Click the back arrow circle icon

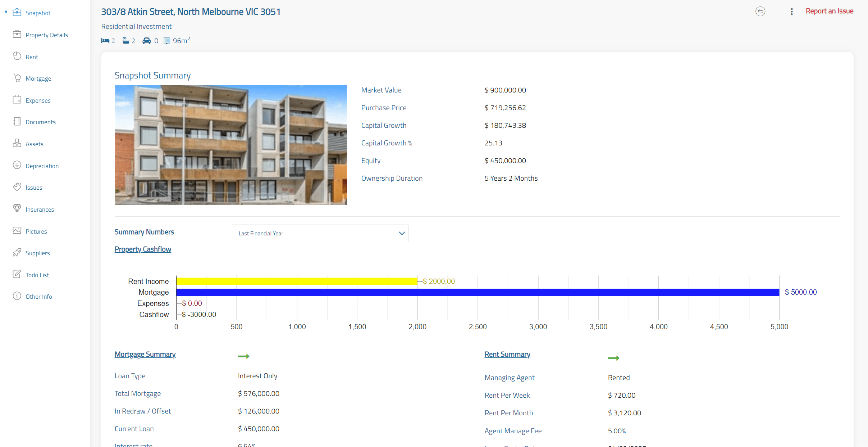760,12
